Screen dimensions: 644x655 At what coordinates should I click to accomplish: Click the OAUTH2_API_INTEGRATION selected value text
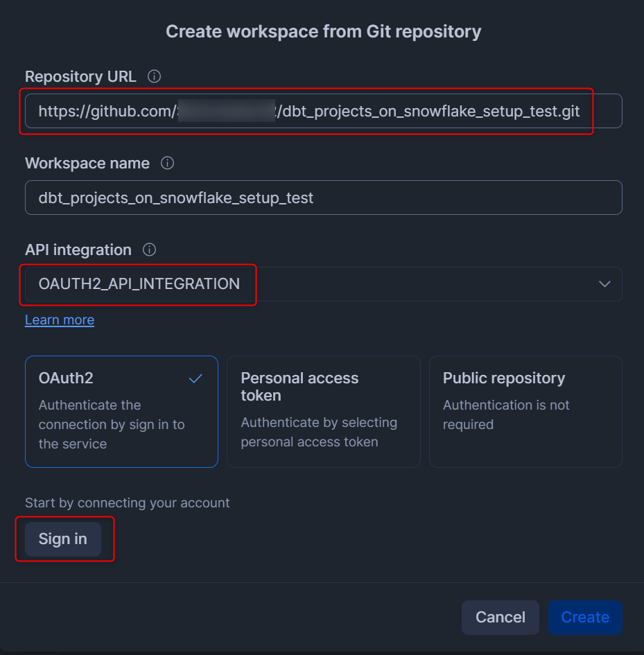pyautogui.click(x=139, y=284)
